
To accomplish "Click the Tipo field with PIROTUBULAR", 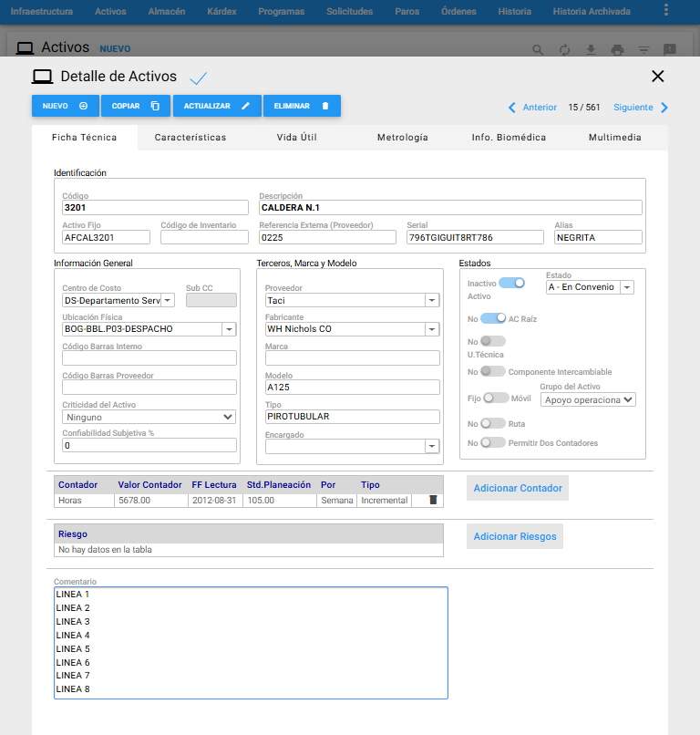I will [x=353, y=416].
